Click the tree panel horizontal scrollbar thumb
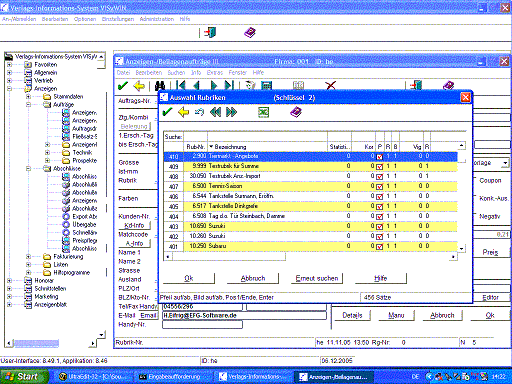 pyautogui.click(x=36, y=343)
